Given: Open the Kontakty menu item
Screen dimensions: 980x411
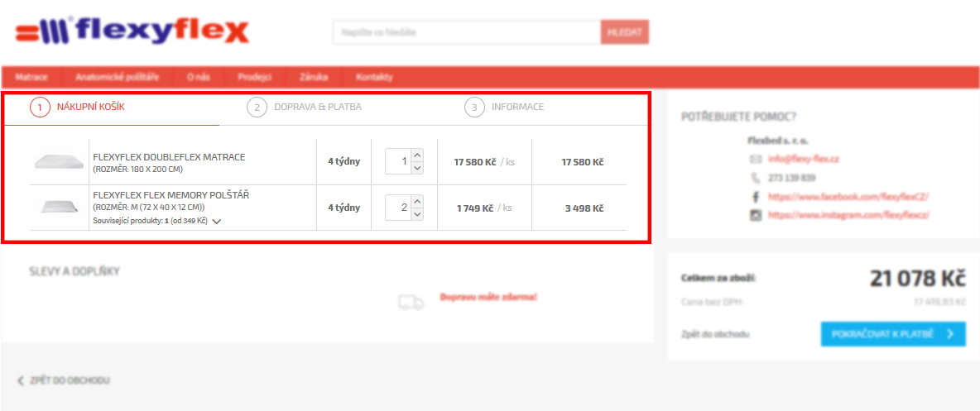Looking at the screenshot, I should tap(374, 78).
